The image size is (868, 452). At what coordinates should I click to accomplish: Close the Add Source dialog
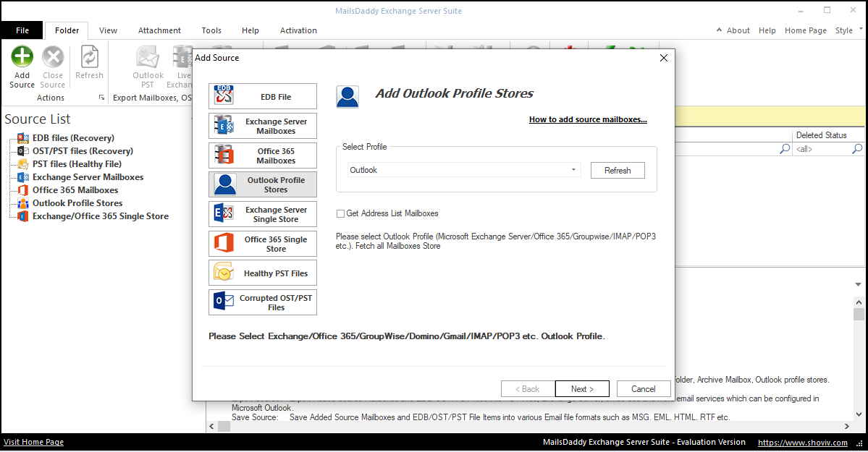coord(664,58)
